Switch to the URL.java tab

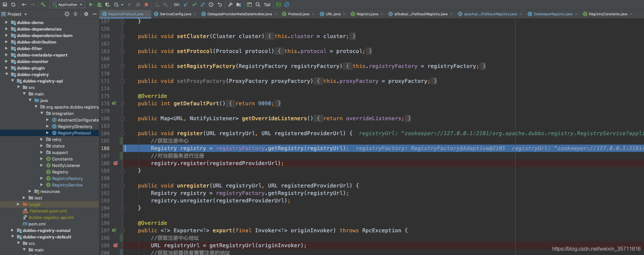333,14
